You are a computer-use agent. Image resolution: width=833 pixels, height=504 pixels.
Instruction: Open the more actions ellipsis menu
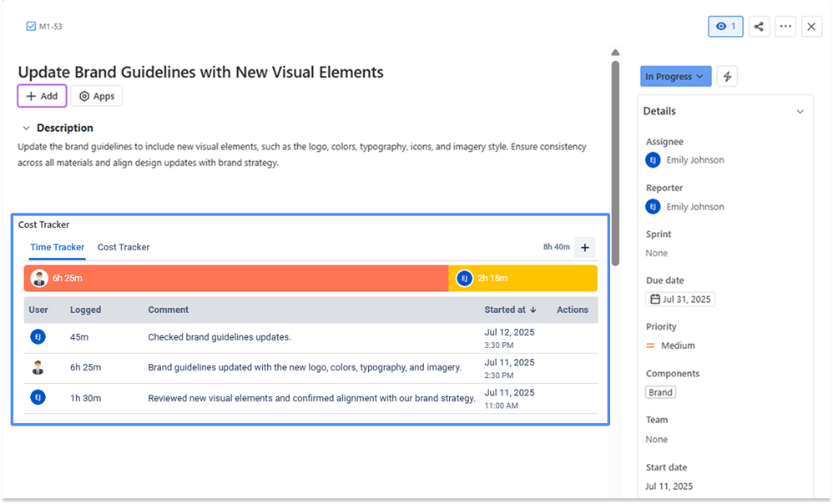pos(785,26)
